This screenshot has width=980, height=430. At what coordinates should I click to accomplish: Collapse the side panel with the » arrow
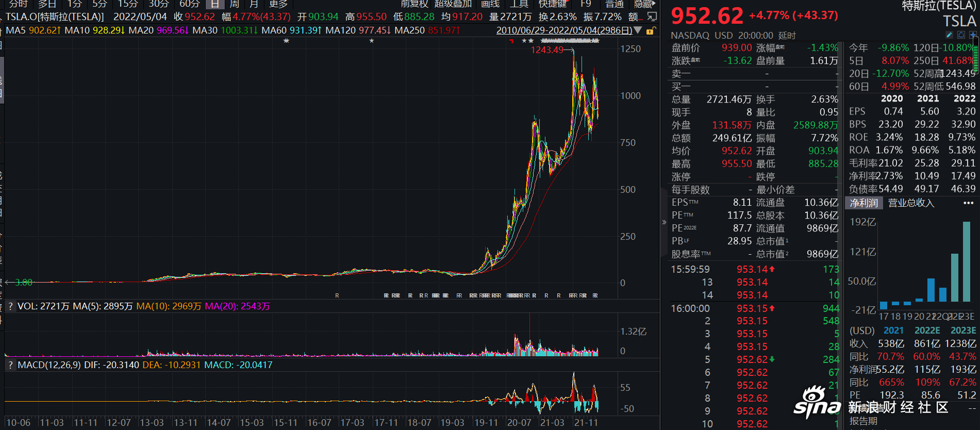tap(664, 222)
